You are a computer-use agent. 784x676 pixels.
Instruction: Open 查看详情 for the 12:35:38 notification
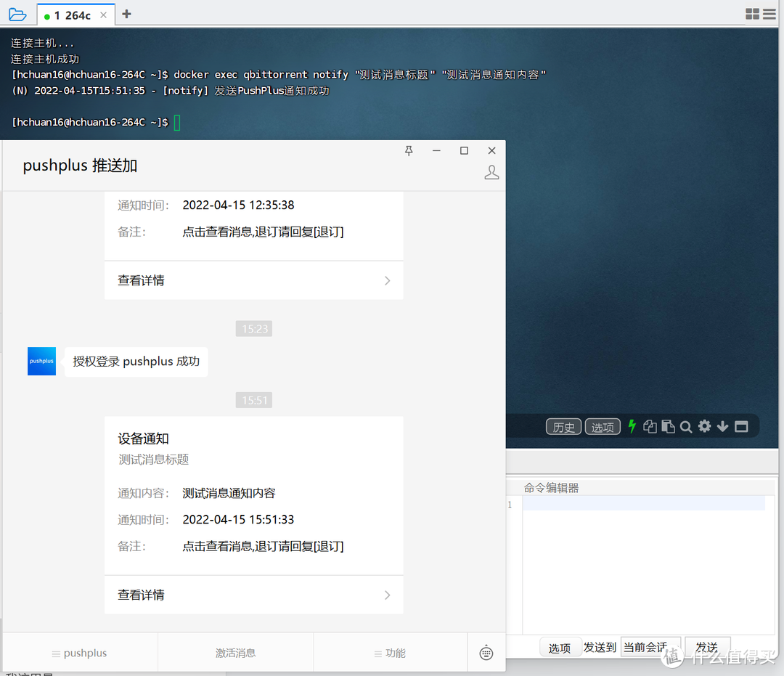point(253,280)
